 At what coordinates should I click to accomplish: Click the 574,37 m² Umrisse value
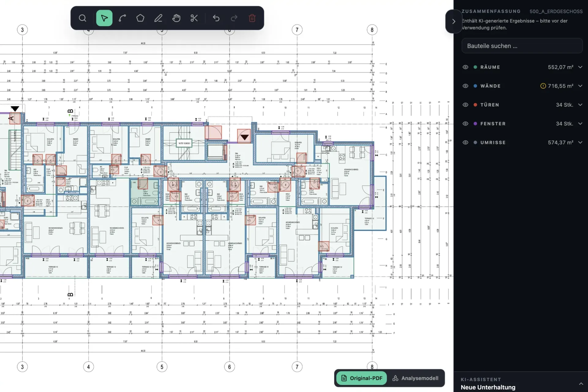pos(560,142)
